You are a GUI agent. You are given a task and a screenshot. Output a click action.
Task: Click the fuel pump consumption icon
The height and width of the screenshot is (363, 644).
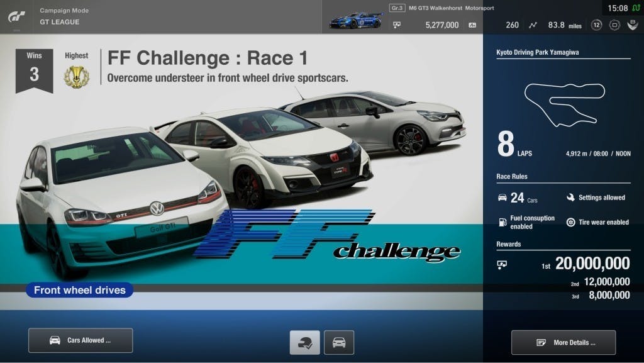(x=502, y=222)
